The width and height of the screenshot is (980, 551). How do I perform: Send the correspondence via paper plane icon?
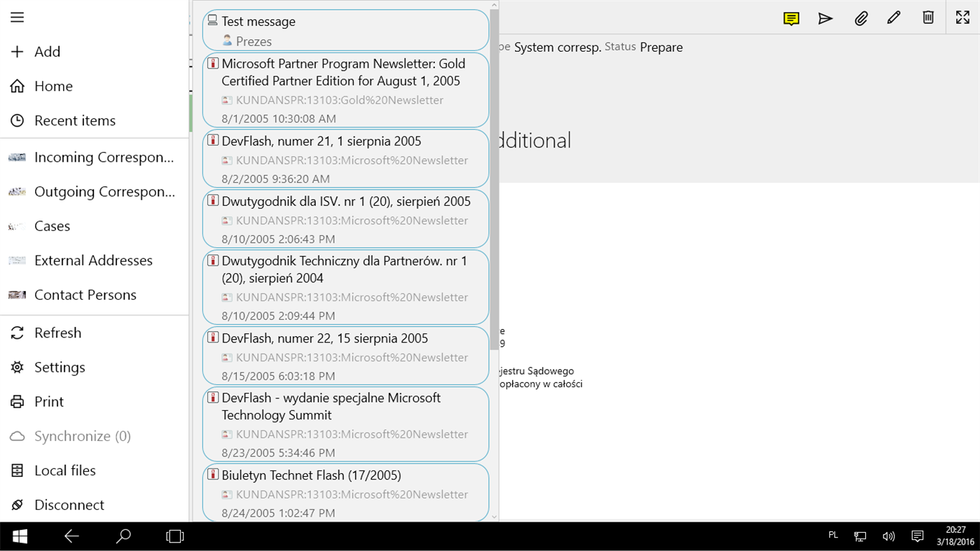tap(825, 18)
